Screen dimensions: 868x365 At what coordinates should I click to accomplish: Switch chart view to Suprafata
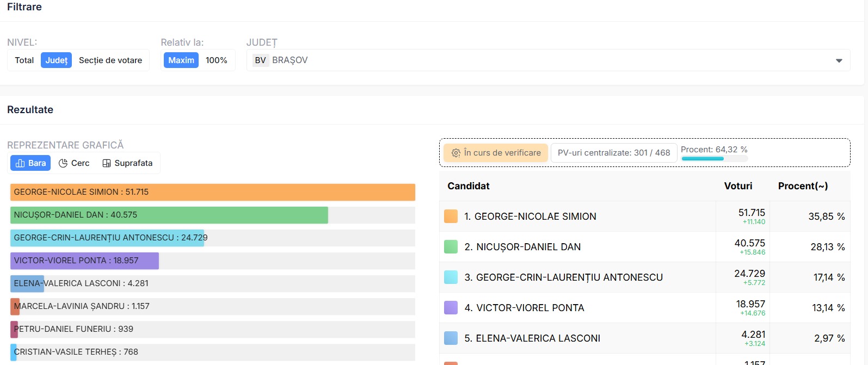pyautogui.click(x=127, y=163)
